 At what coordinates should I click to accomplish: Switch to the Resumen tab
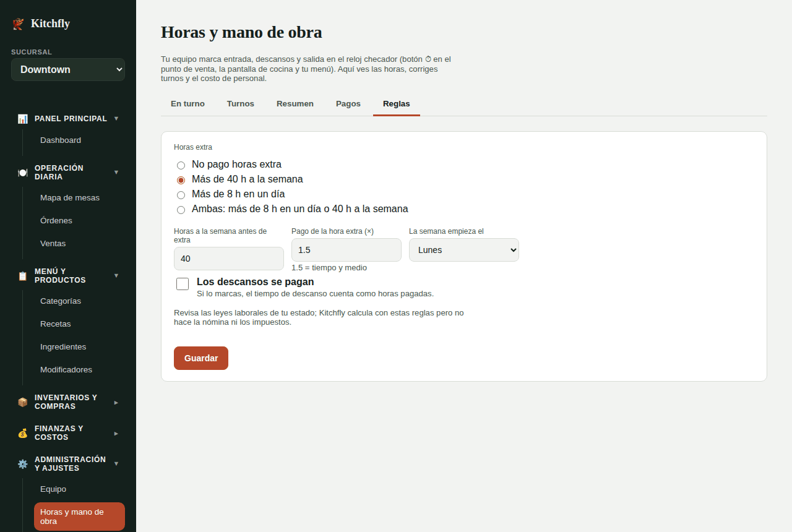tap(295, 104)
